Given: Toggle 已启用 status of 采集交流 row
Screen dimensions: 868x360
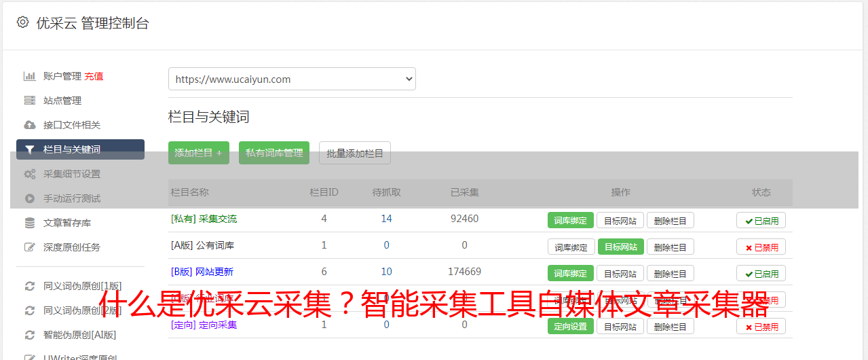Looking at the screenshot, I should (x=761, y=220).
